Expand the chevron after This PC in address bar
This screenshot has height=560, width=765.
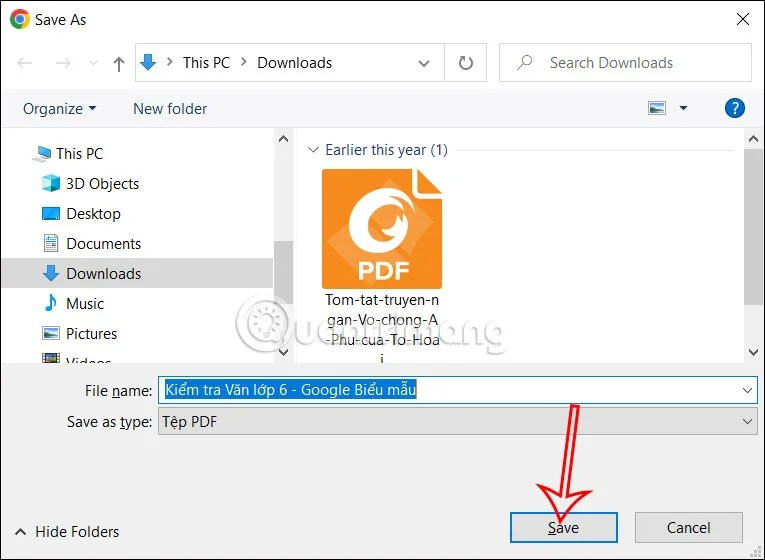tap(243, 62)
